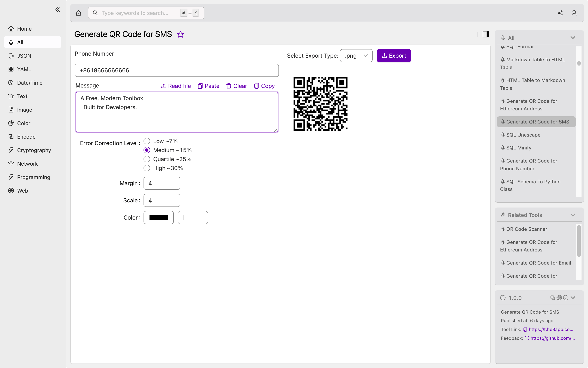Open the SQL Unescape tool

[x=536, y=135]
